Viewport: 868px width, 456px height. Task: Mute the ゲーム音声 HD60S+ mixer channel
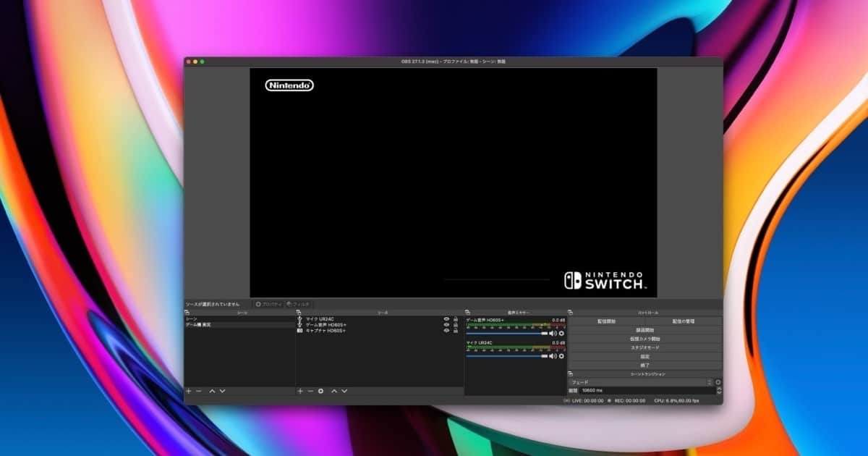(x=553, y=334)
